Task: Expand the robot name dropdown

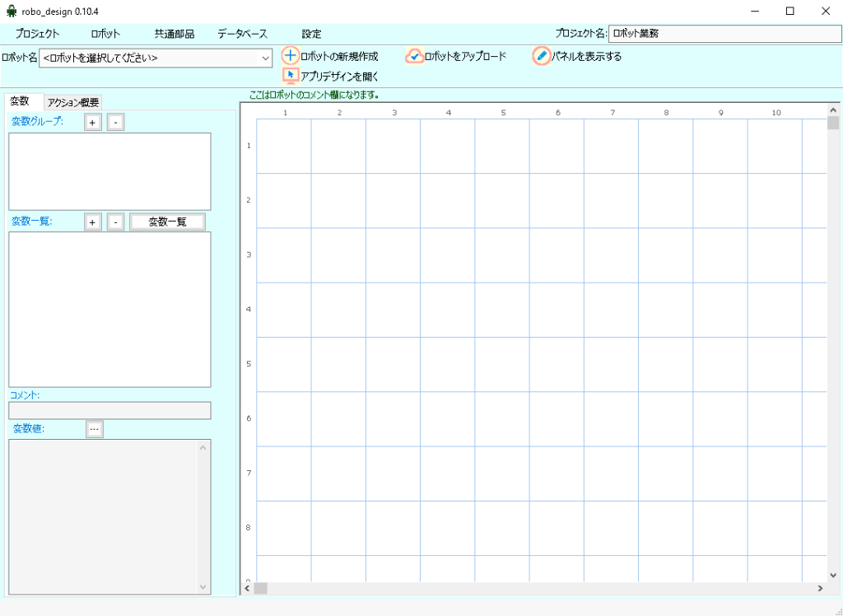Action: [265, 58]
